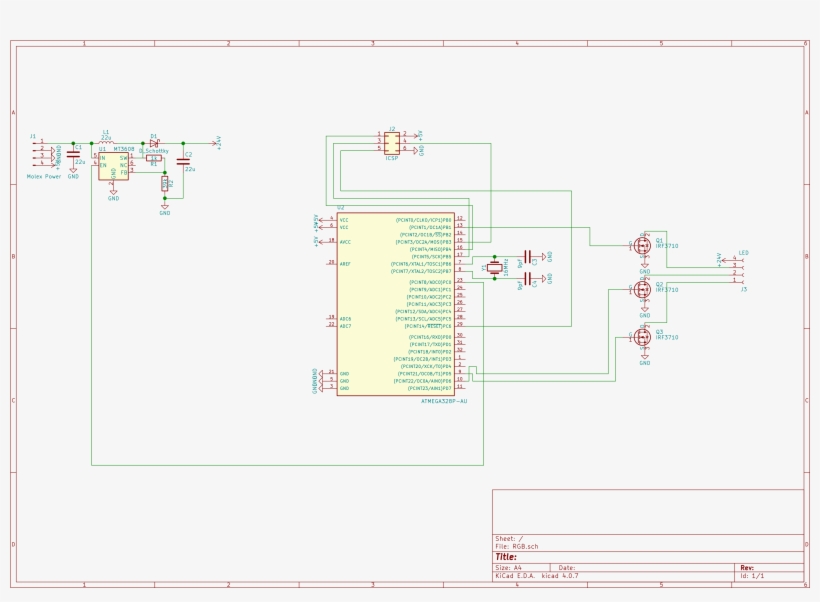Image resolution: width=820 pixels, height=602 pixels.
Task: Click the ICSP header J2 symbol
Action: pos(393,143)
